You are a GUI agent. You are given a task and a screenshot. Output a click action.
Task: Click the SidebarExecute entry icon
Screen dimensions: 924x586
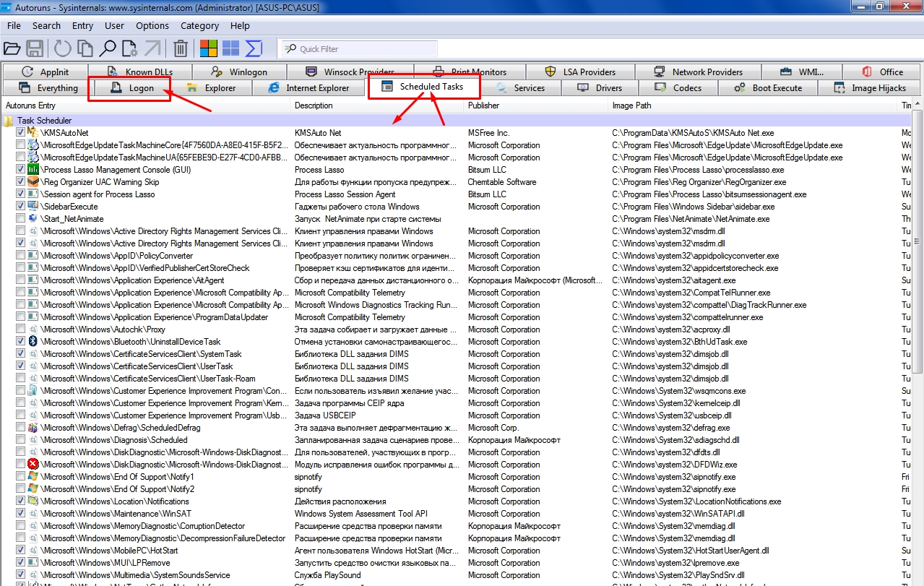[33, 207]
